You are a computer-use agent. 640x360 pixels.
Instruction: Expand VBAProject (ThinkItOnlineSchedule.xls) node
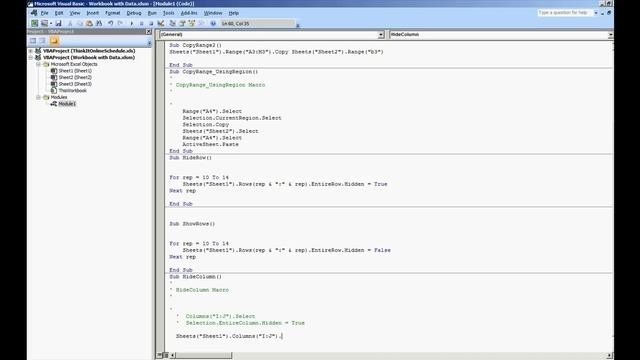click(31, 51)
